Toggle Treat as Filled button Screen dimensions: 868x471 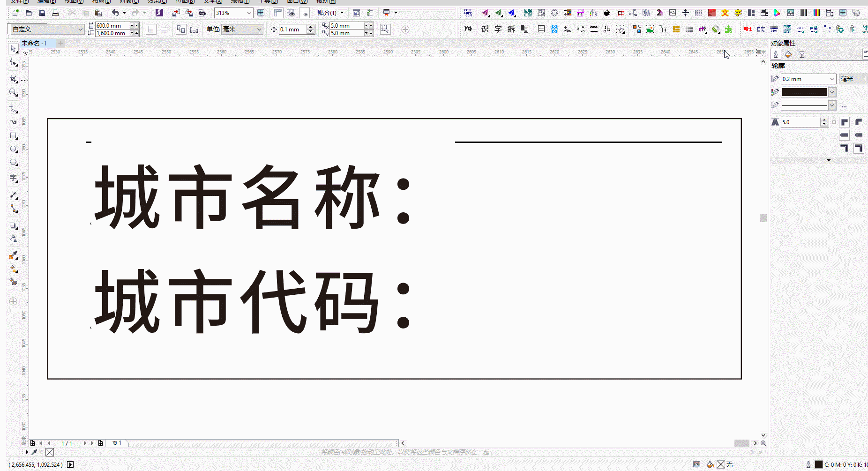(385, 29)
